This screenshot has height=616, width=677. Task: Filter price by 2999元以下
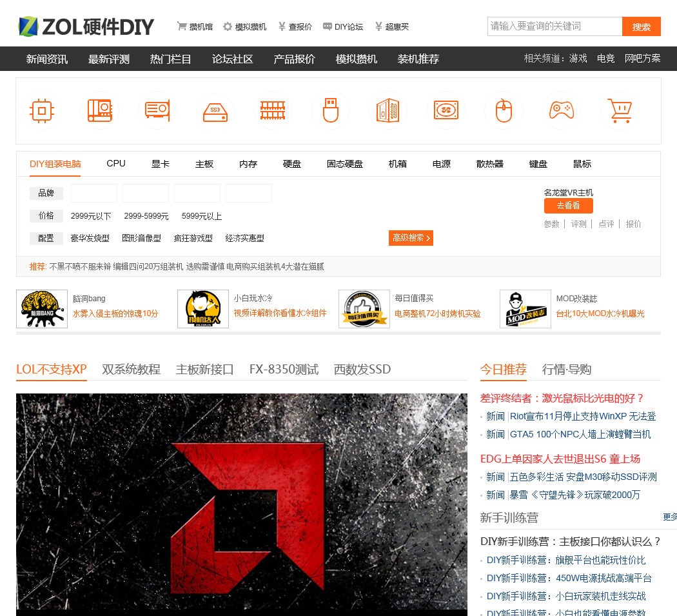pyautogui.click(x=91, y=216)
